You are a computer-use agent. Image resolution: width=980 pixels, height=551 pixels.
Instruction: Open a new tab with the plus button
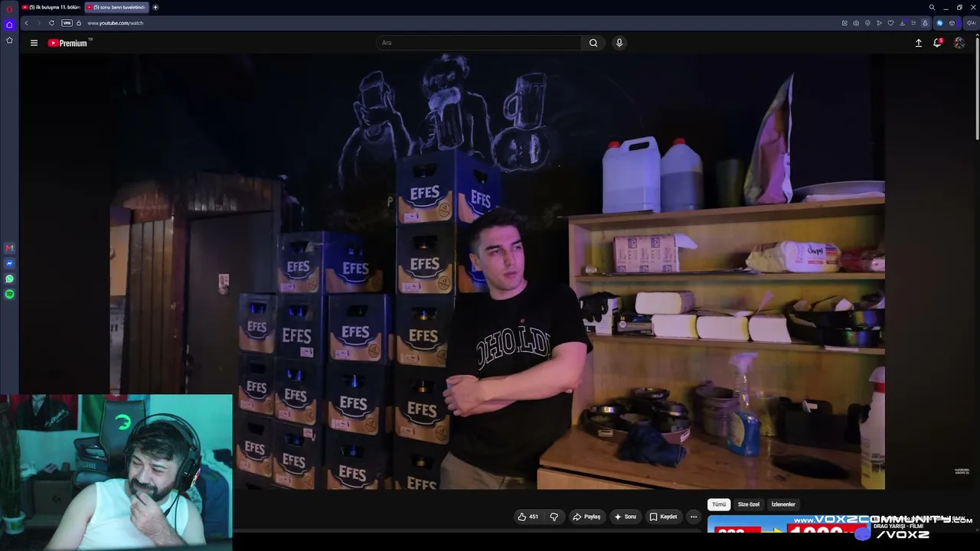155,7
